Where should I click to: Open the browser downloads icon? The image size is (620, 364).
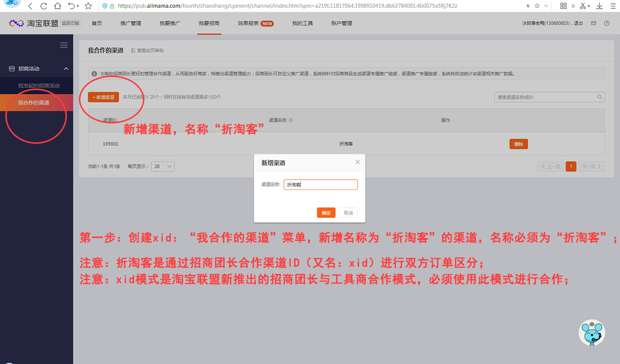[600, 6]
